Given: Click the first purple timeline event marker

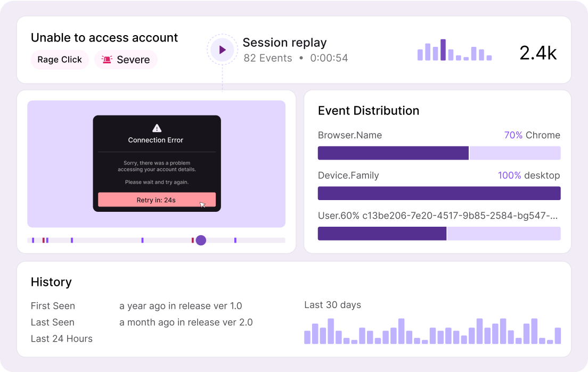Looking at the screenshot, I should (33, 241).
